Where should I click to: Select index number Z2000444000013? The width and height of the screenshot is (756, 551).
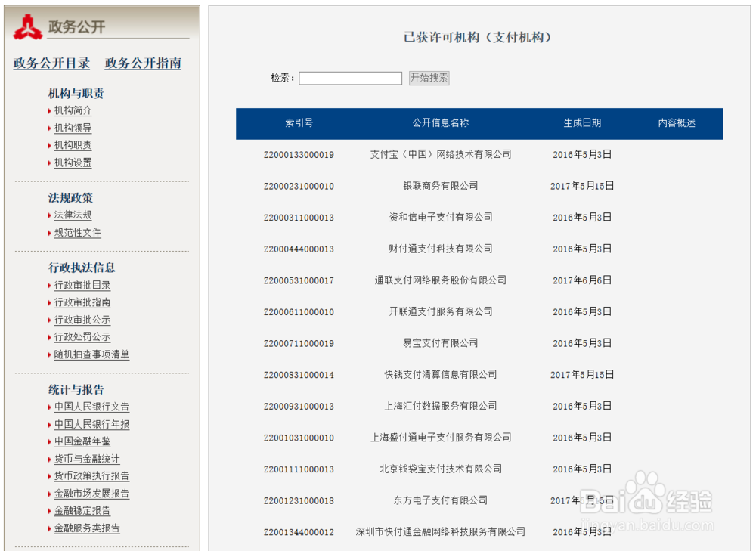click(x=299, y=249)
